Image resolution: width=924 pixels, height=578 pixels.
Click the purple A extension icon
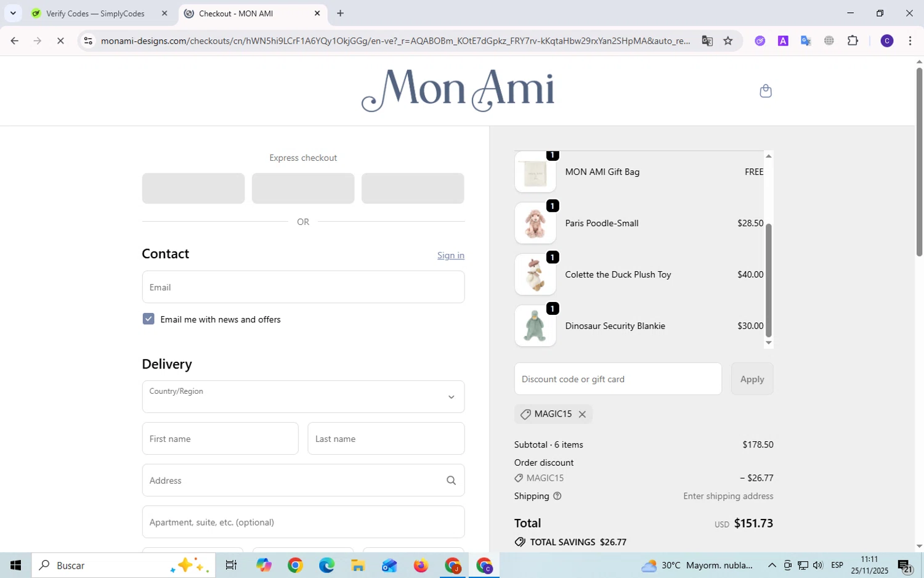[x=783, y=41]
